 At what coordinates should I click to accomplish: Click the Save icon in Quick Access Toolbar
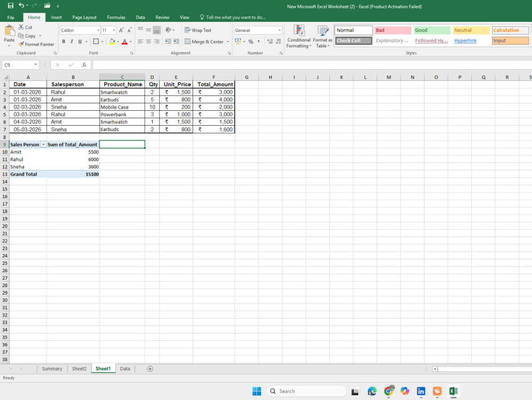click(11, 5)
